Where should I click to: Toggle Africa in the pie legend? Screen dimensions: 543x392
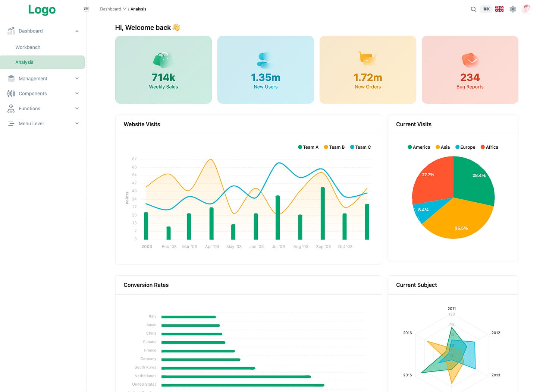(489, 147)
